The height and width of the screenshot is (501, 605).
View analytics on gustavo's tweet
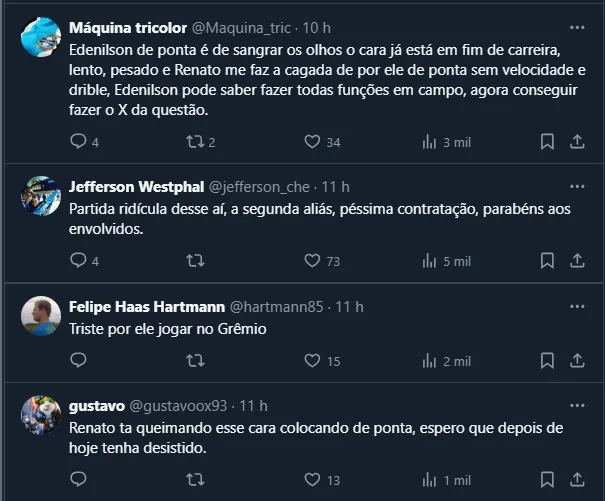pyautogui.click(x=430, y=479)
